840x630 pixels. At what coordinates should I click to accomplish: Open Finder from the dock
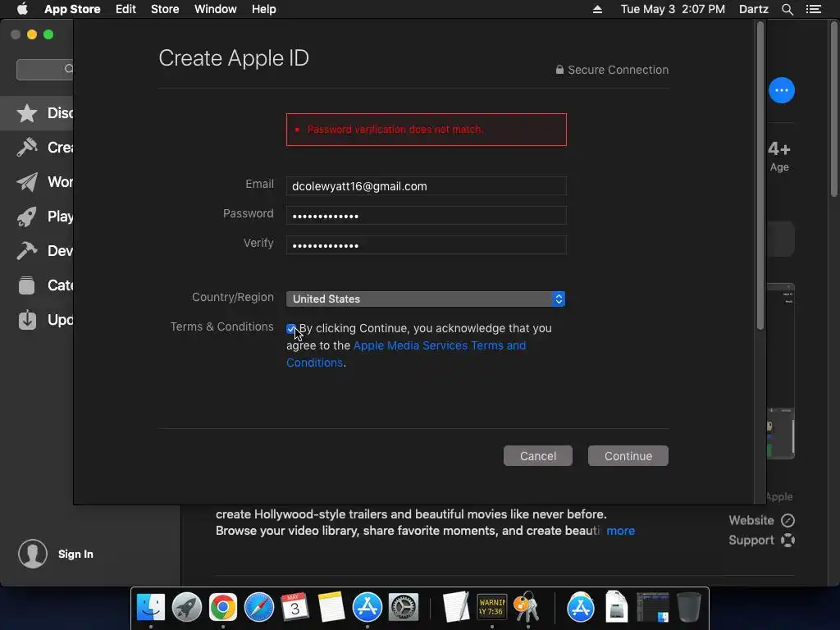point(151,607)
